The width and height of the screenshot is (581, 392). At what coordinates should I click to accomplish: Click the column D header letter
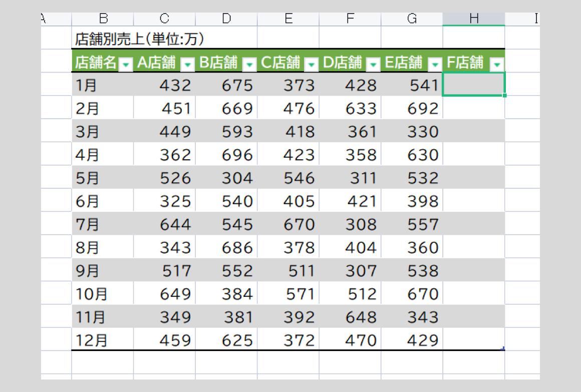pyautogui.click(x=226, y=19)
